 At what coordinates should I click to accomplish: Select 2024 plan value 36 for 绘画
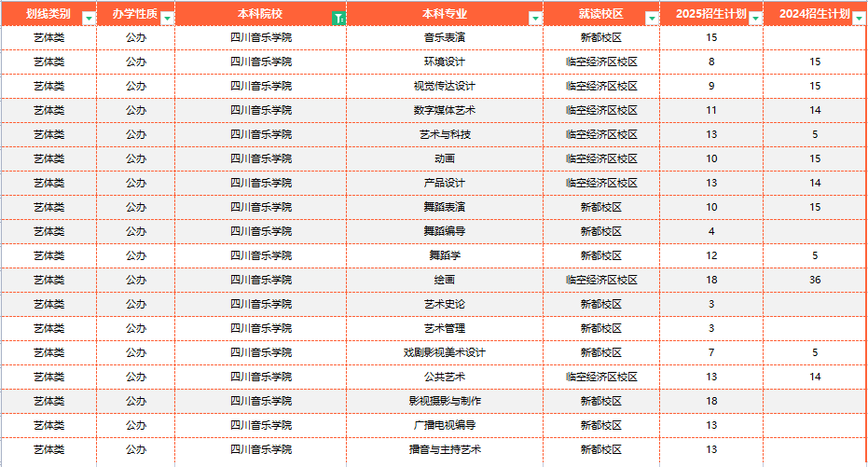pos(815,280)
